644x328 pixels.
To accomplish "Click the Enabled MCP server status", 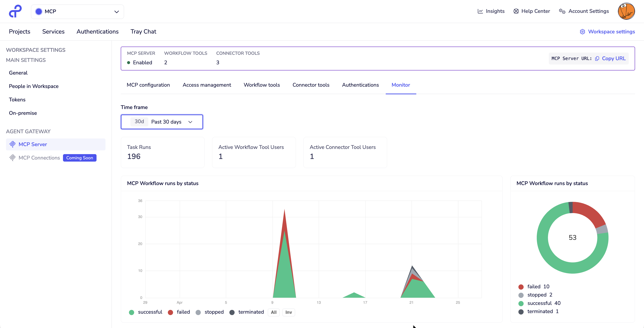I will [x=140, y=62].
